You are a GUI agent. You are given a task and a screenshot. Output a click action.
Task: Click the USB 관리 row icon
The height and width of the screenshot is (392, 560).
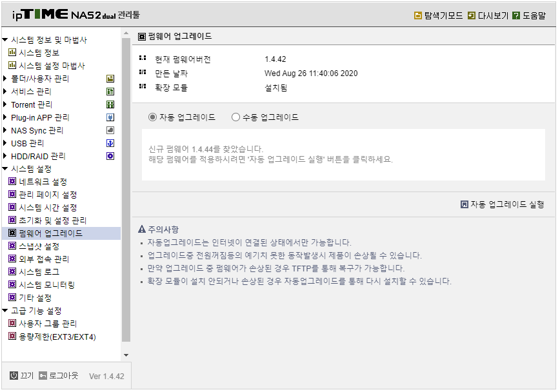pyautogui.click(x=110, y=143)
